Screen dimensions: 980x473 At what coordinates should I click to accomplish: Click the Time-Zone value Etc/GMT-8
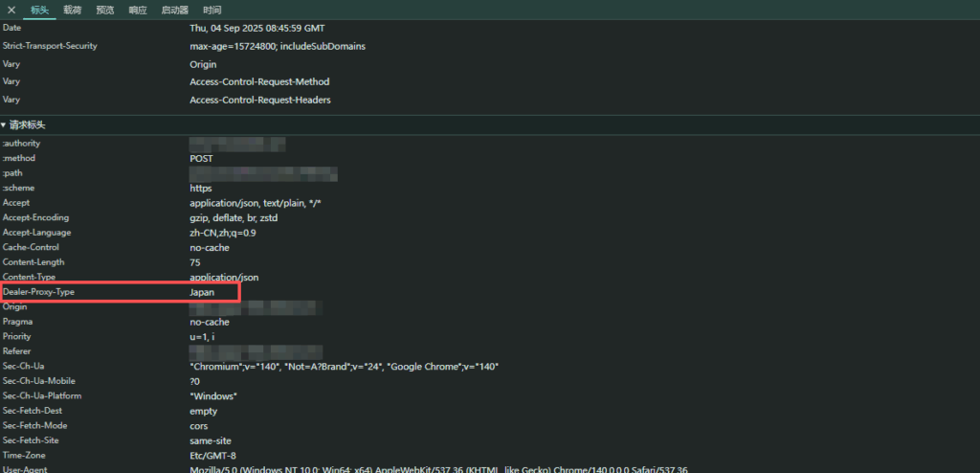212,455
